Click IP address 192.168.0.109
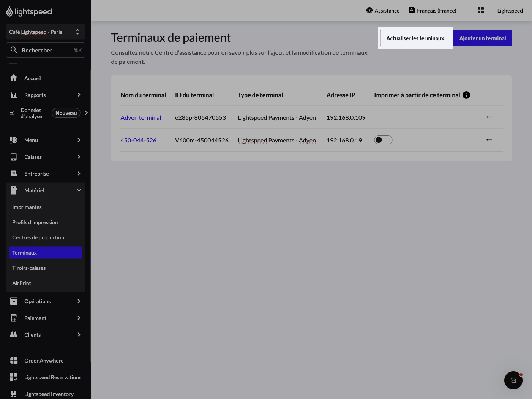The height and width of the screenshot is (399, 532). coord(346,117)
